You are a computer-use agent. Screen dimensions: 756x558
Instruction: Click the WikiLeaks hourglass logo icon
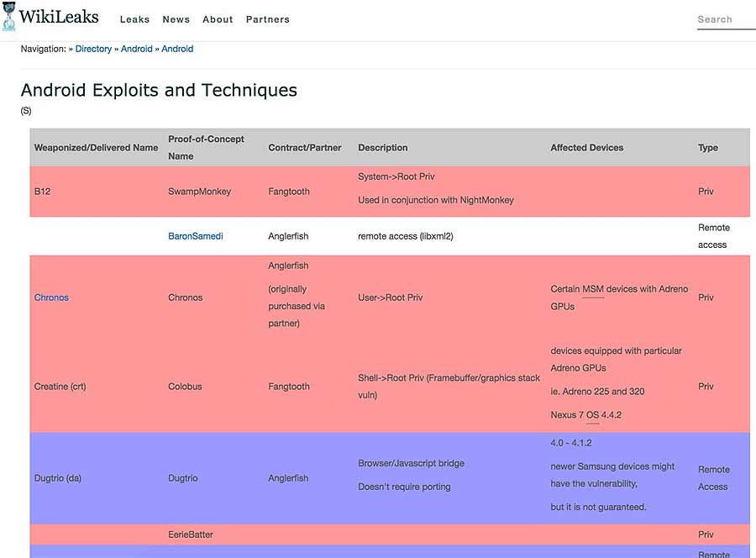[8, 17]
